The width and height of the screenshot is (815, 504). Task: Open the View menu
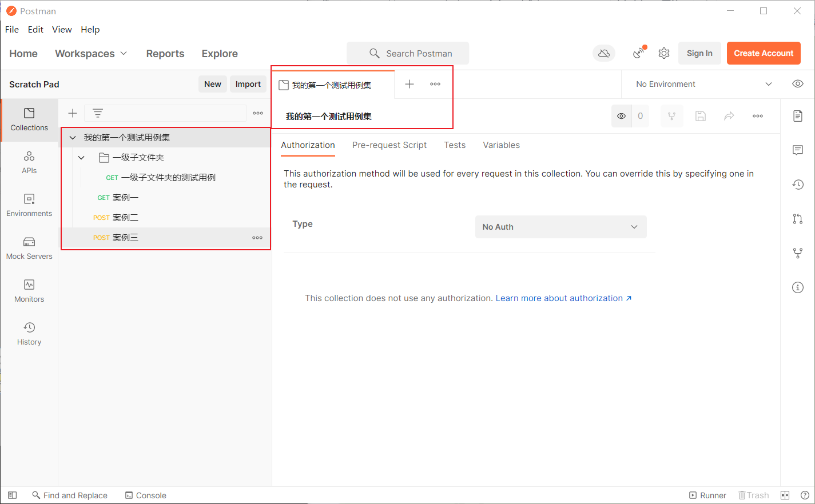62,30
